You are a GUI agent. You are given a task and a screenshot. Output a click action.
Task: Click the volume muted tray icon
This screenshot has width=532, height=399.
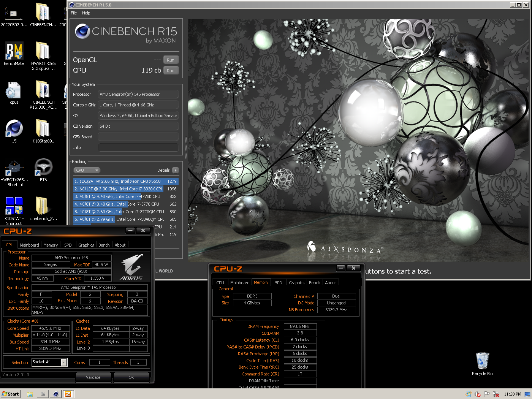[x=478, y=394]
